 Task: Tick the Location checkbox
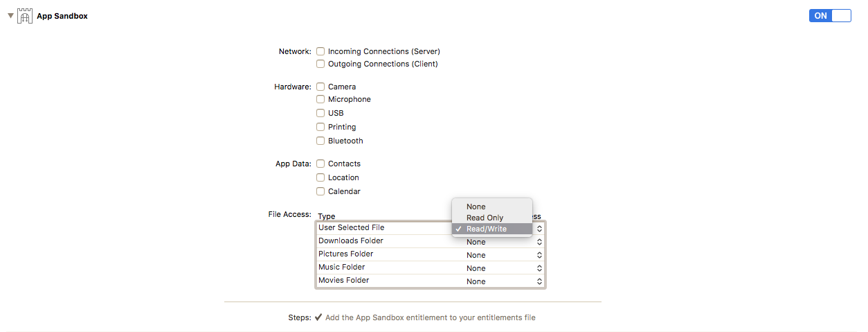320,177
